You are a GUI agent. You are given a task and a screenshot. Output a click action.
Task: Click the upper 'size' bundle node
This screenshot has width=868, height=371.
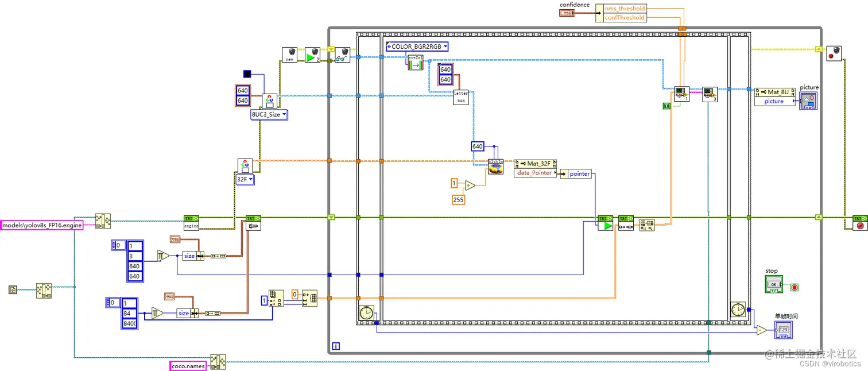[193, 256]
